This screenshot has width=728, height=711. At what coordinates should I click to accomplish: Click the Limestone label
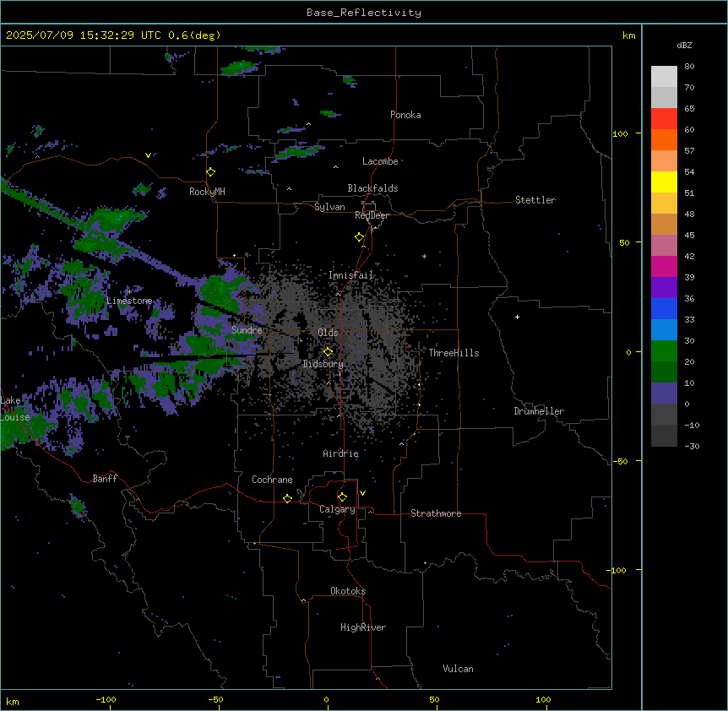click(x=129, y=301)
